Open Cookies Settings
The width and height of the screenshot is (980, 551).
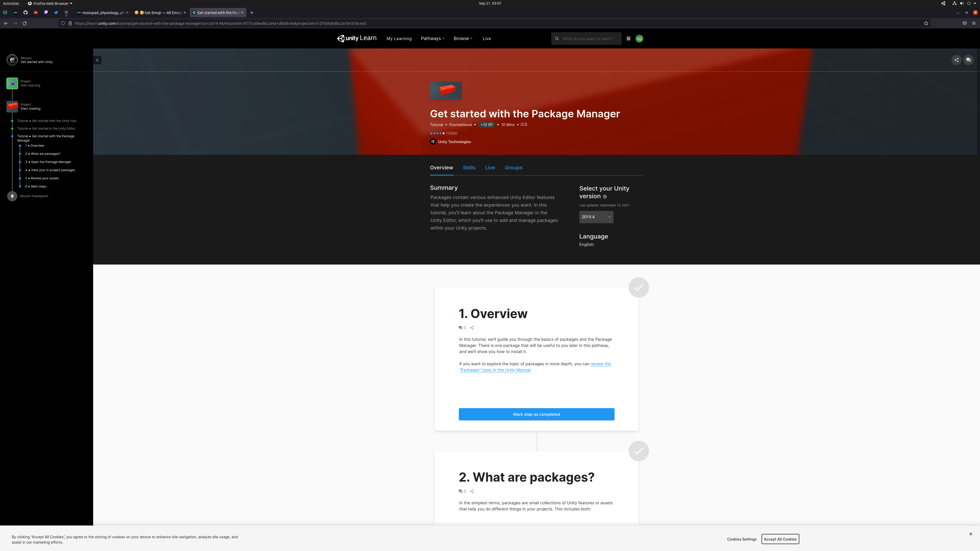click(x=741, y=539)
